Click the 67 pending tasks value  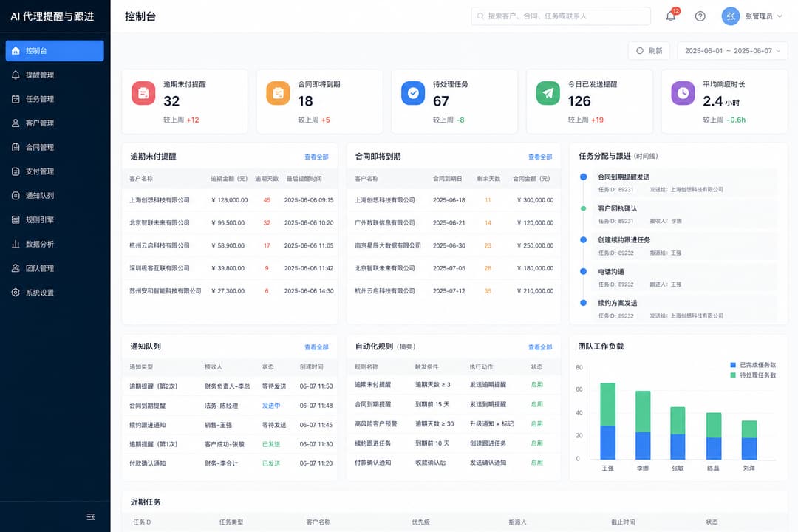(x=440, y=101)
